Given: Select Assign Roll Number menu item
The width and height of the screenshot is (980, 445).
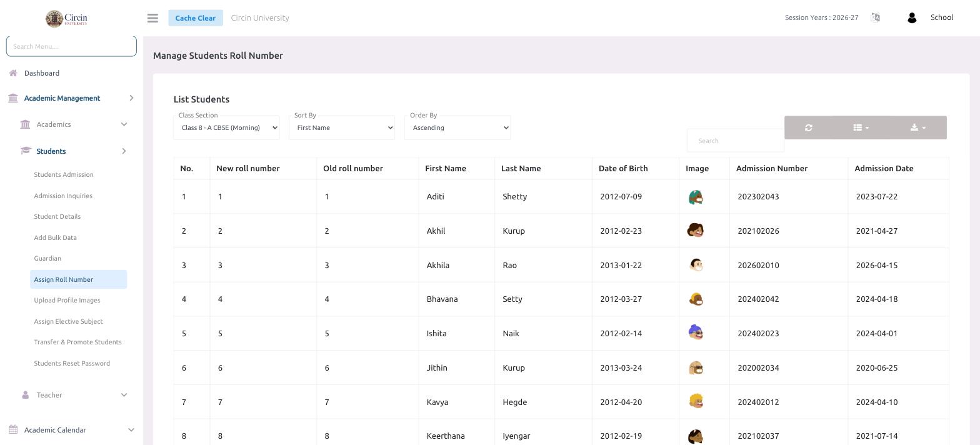Looking at the screenshot, I should [79, 279].
